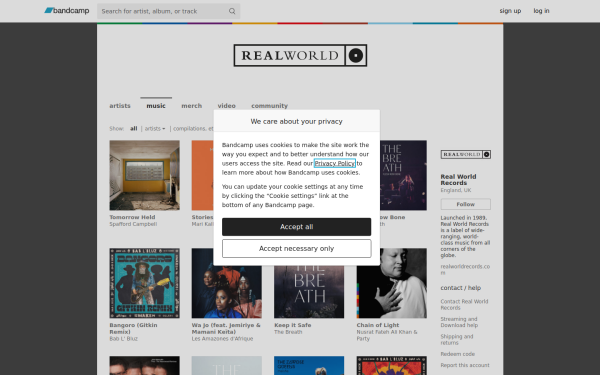Click Report this account
This screenshot has height=375, width=600.
pos(465,365)
